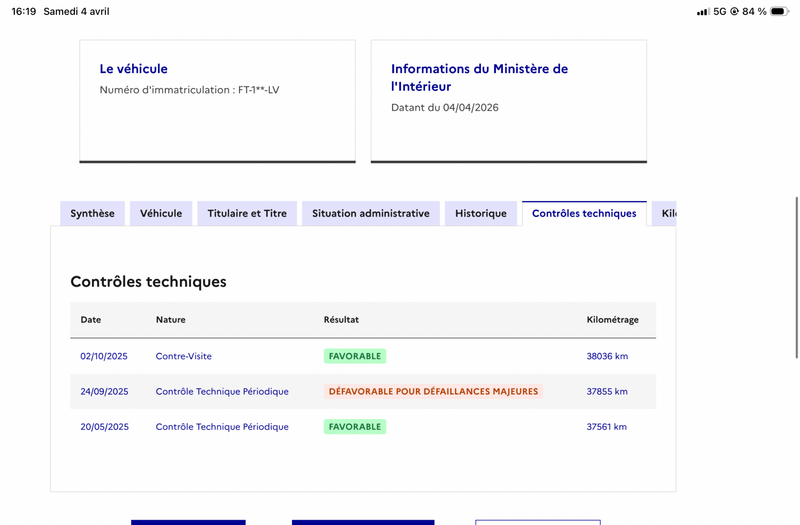Image resolution: width=800 pixels, height=525 pixels.
Task: Open the Titulaire et Titre tab
Action: click(247, 213)
